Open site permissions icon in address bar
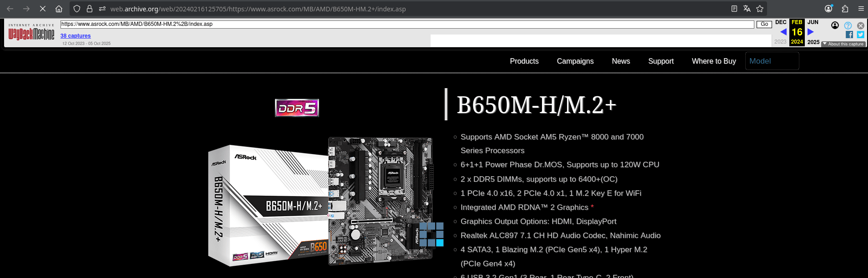 (102, 9)
